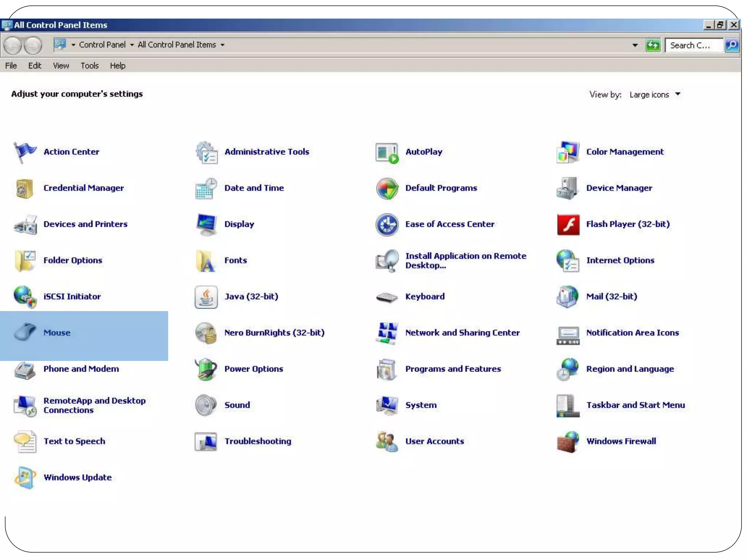
Task: Open the address bar history dropdown
Action: tap(635, 45)
